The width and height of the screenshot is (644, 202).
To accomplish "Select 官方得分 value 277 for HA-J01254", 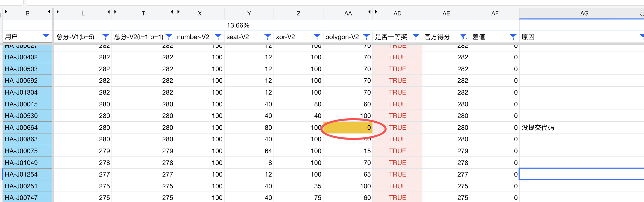I will 446,174.
